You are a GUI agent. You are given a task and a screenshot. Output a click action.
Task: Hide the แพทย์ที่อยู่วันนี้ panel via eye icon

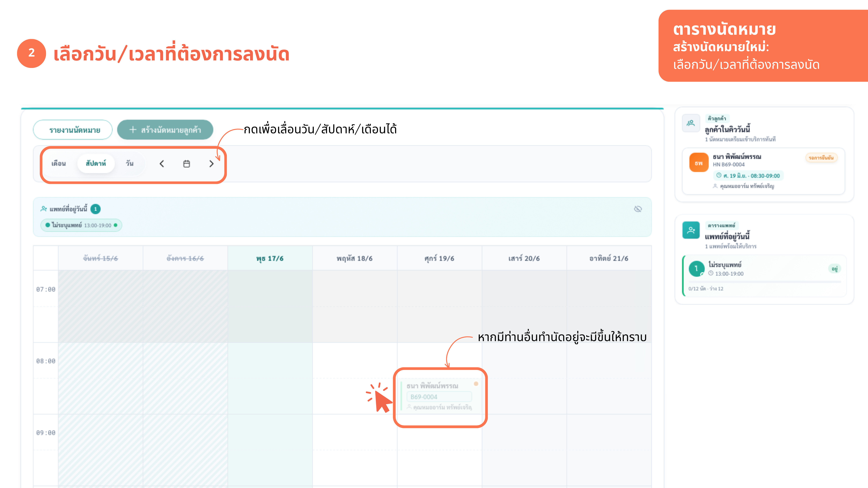click(638, 209)
